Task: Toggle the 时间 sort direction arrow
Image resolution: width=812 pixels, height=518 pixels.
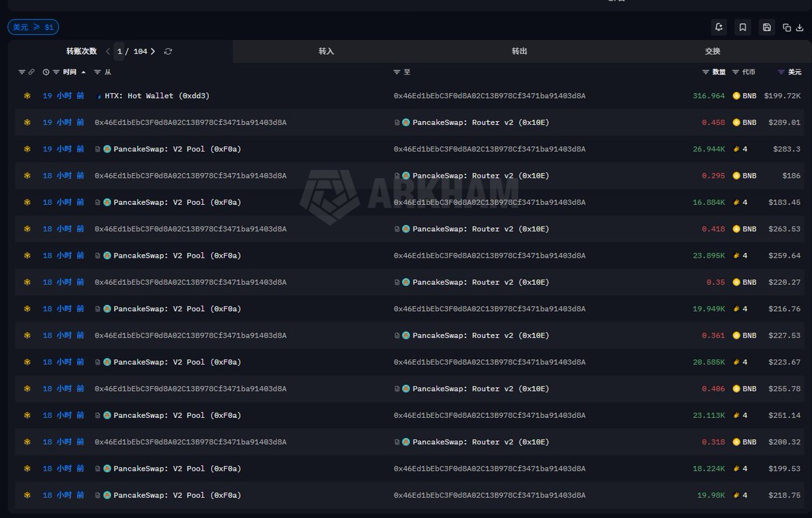Action: click(x=83, y=72)
